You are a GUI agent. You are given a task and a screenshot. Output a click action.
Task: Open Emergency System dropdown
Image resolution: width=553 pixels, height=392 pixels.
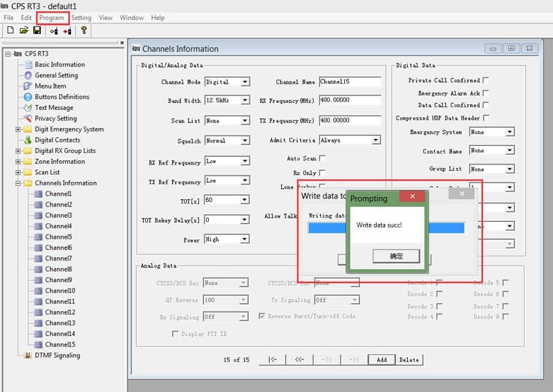(x=509, y=132)
